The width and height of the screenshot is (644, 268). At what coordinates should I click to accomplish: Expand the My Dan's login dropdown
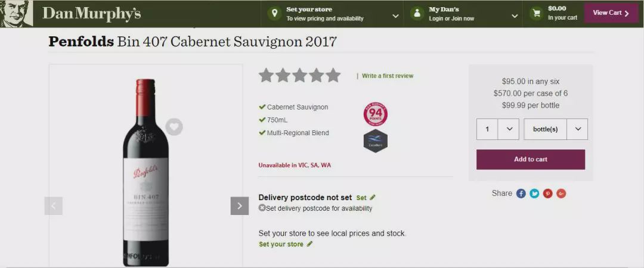point(515,16)
